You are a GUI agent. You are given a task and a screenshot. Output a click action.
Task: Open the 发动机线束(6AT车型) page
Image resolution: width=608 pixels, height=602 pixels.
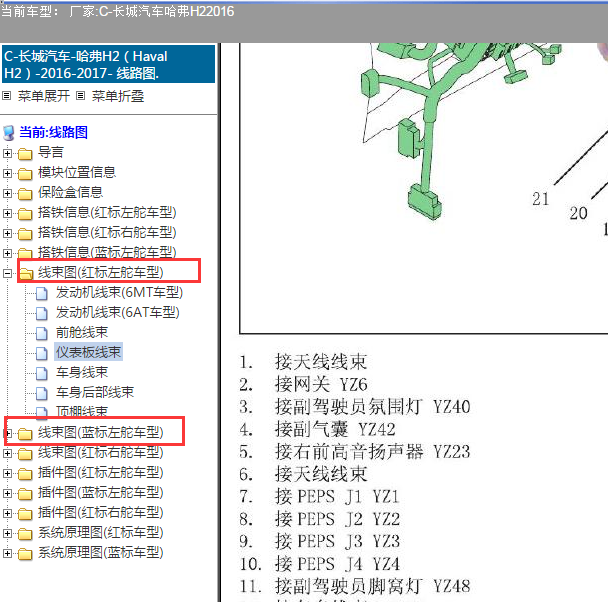pos(117,312)
